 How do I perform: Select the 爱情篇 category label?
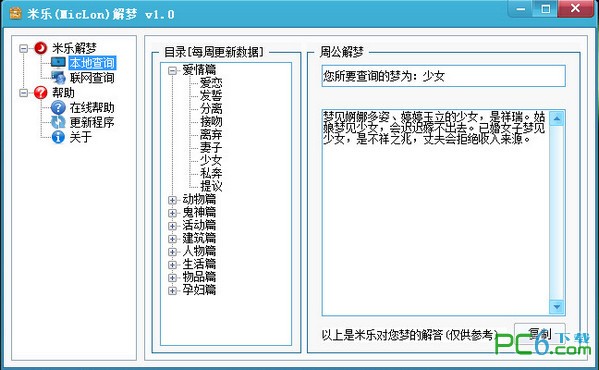(199, 70)
